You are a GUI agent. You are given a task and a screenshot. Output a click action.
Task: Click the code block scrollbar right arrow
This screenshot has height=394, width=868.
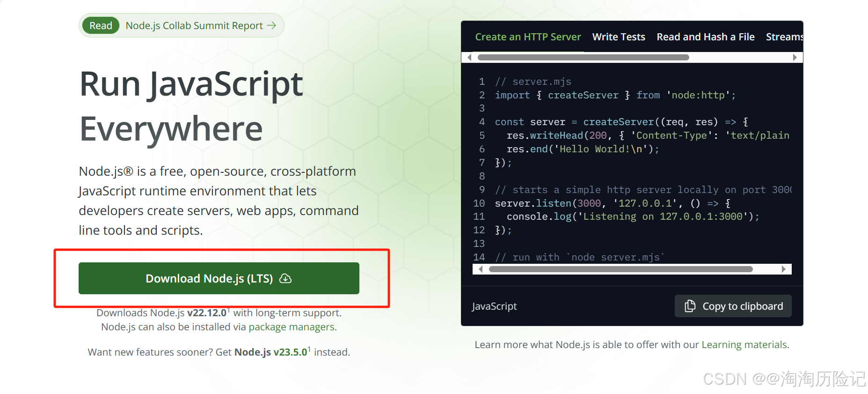pos(783,269)
